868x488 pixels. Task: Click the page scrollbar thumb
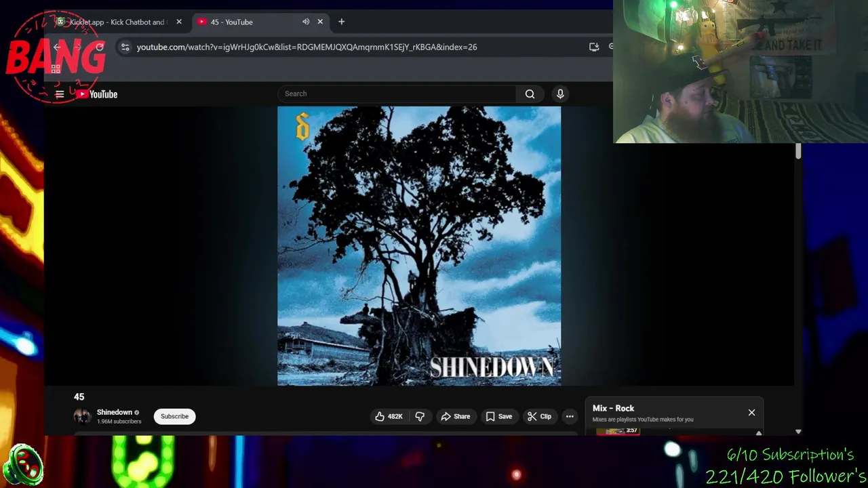[x=798, y=152]
